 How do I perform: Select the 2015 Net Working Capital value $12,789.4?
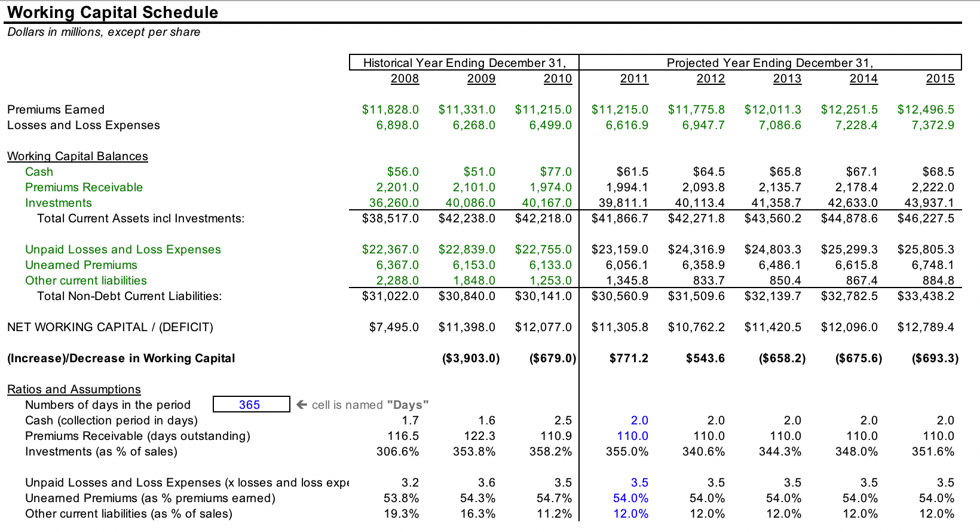(x=926, y=327)
